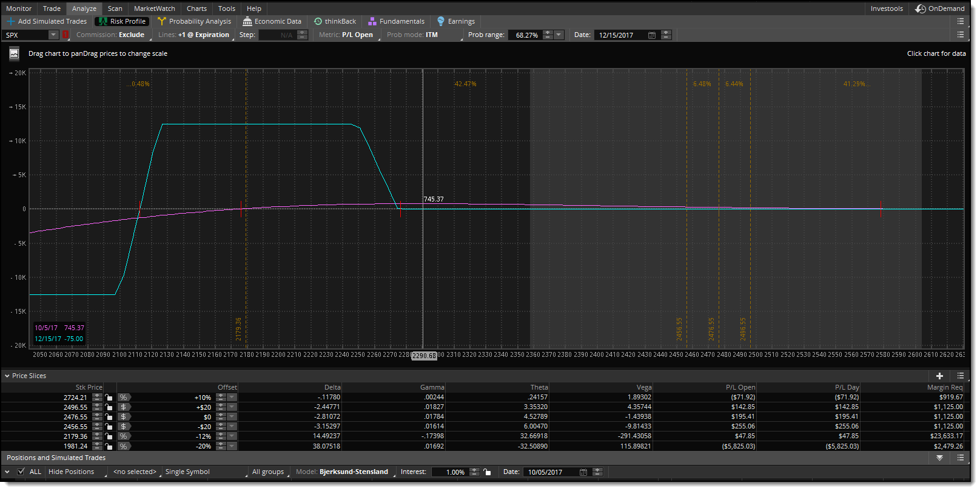Click the OnDemand clock icon
Viewport: 980px width, 491px height.
point(921,8)
